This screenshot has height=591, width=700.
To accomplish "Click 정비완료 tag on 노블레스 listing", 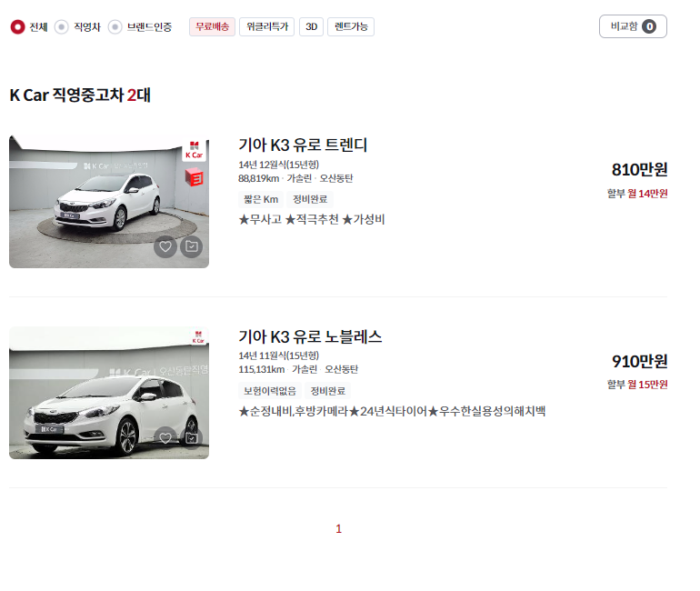I will (327, 391).
